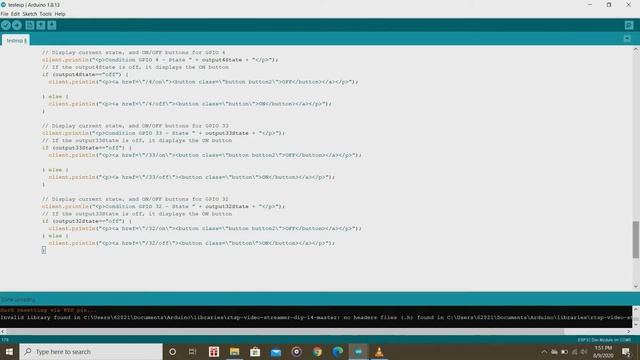Click the comment line for GPIO 32
Viewport: 640px width, 360px height.
coord(135,199)
